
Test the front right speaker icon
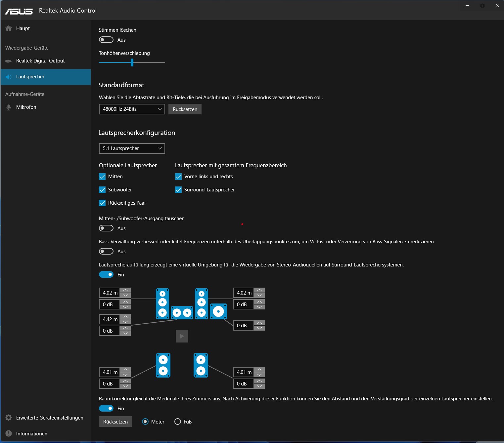click(x=202, y=304)
